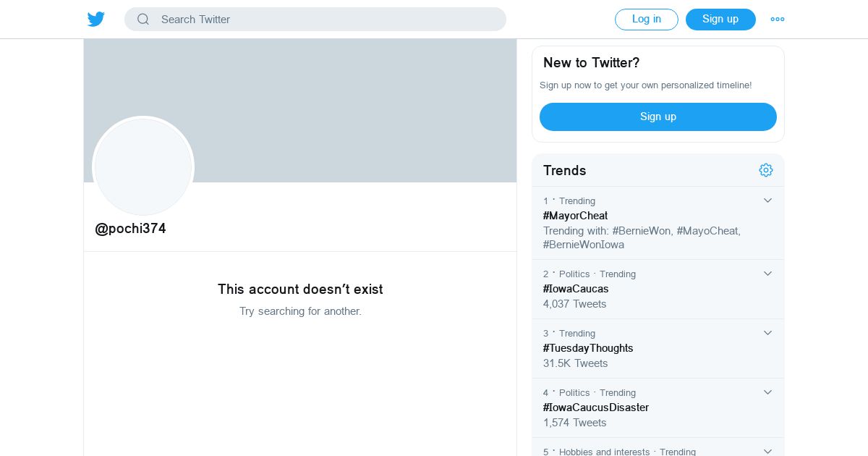
Task: Open Trends settings gear
Action: [x=766, y=170]
